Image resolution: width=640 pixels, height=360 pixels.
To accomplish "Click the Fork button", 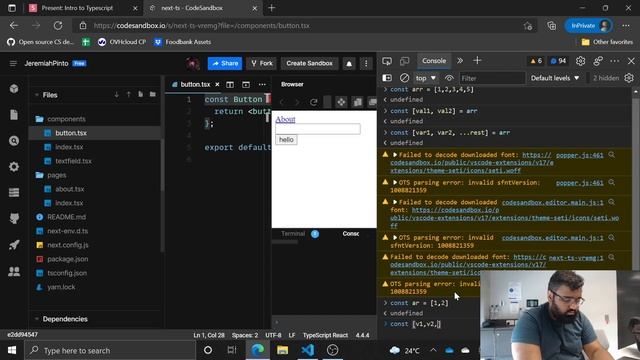I will pyautogui.click(x=262, y=63).
